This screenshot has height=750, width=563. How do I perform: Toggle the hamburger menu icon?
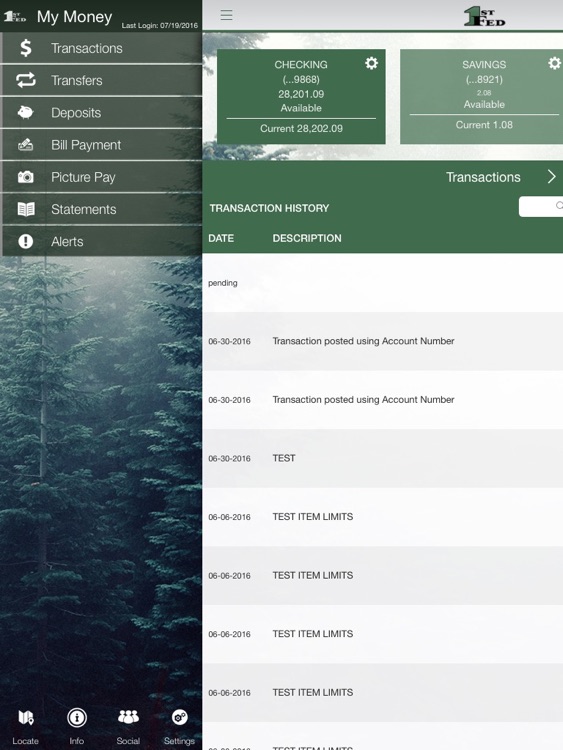click(226, 15)
